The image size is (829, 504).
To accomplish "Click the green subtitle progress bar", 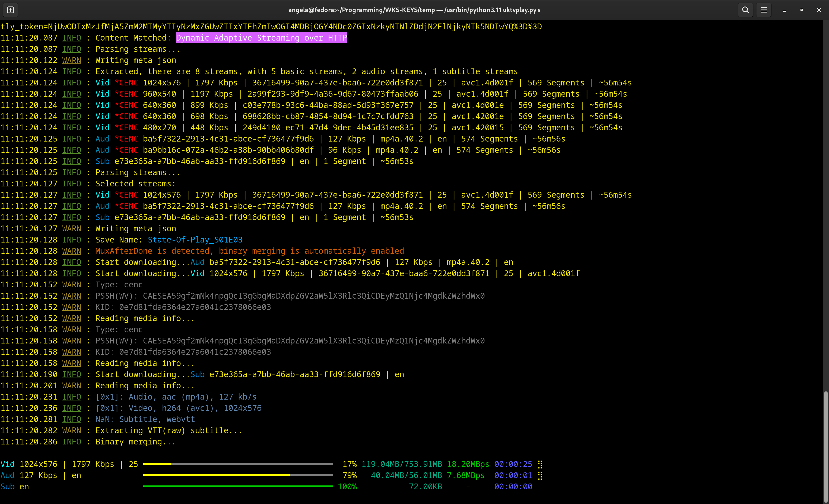I will [x=237, y=486].
